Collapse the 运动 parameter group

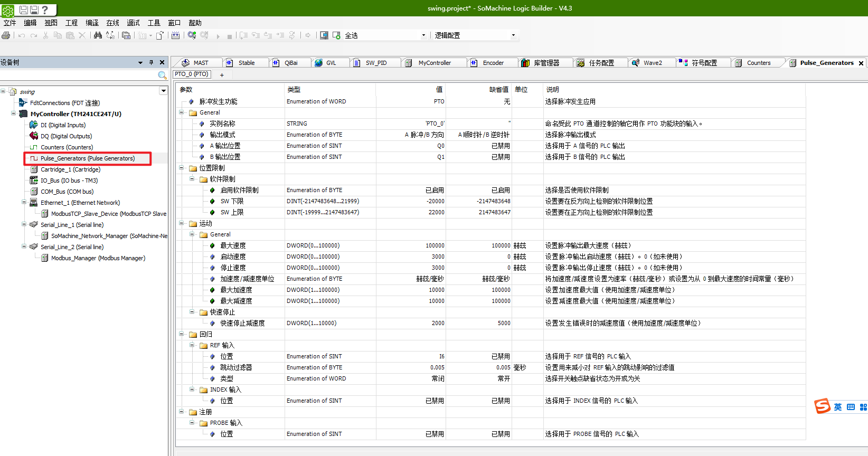click(182, 223)
